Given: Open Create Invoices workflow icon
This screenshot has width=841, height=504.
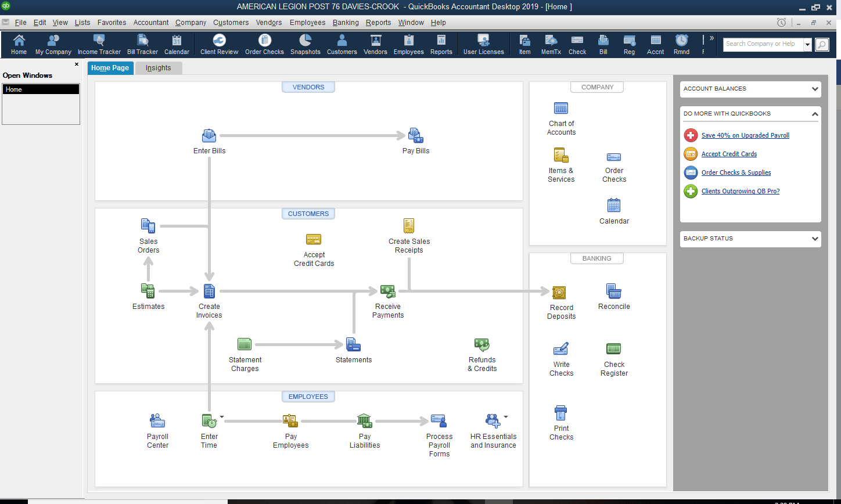Looking at the screenshot, I should click(209, 291).
